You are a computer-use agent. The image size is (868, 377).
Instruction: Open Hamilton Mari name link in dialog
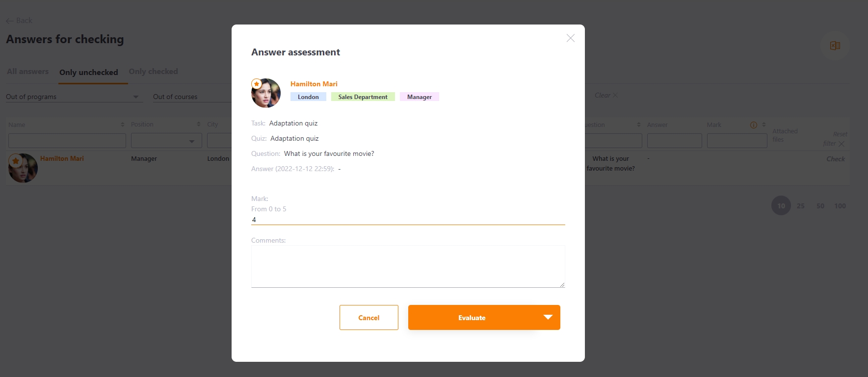314,84
